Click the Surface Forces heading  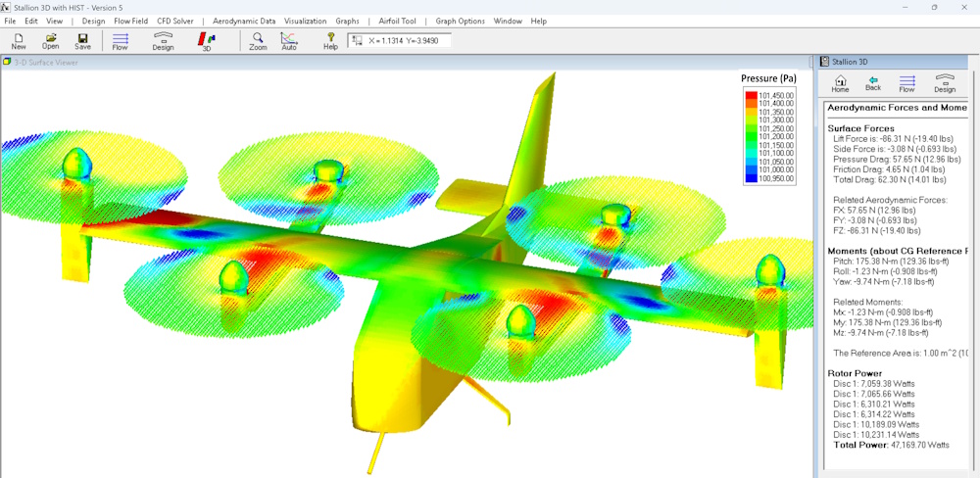[860, 128]
